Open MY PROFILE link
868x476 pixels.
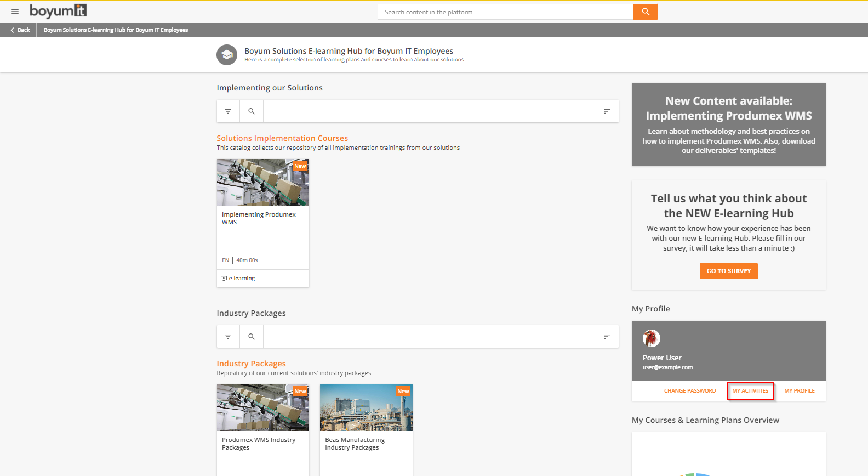point(800,391)
